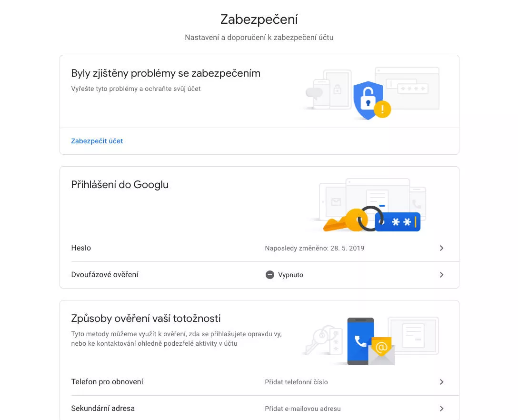Click Naposledy změněno date text

pos(315,248)
